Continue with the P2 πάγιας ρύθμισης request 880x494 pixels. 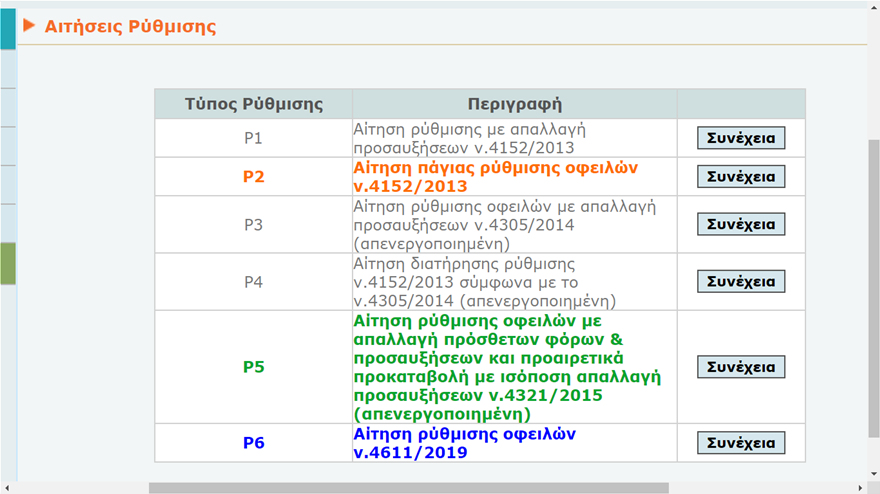pos(741,177)
